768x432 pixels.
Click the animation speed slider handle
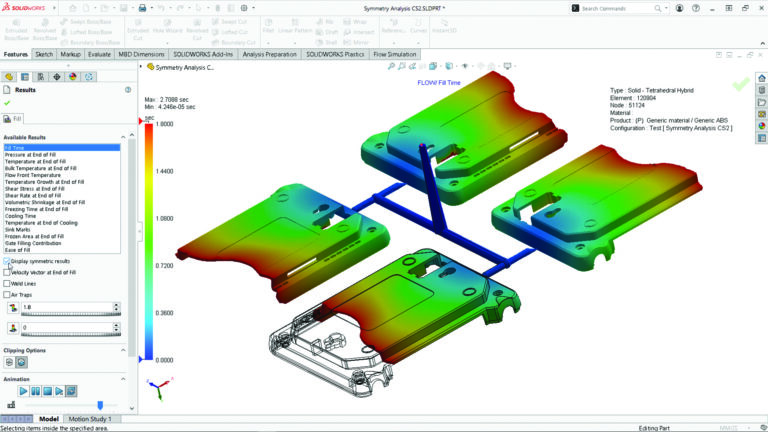(99, 404)
